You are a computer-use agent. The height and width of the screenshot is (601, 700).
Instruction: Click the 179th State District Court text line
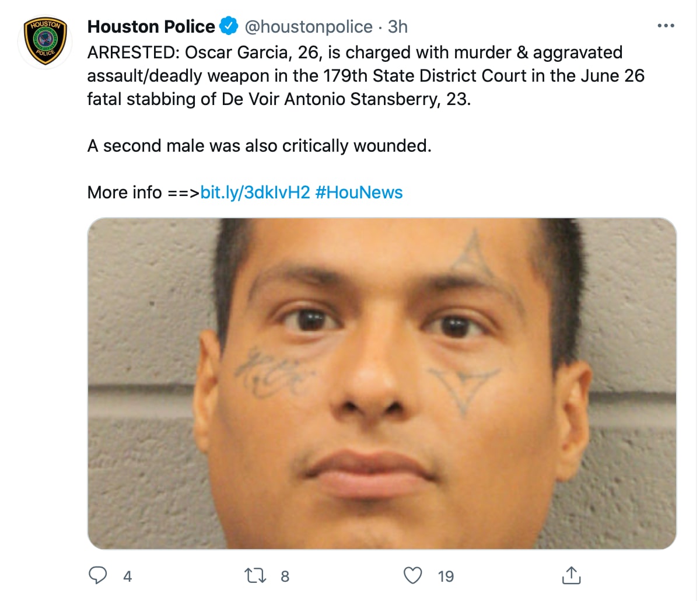[x=366, y=76]
